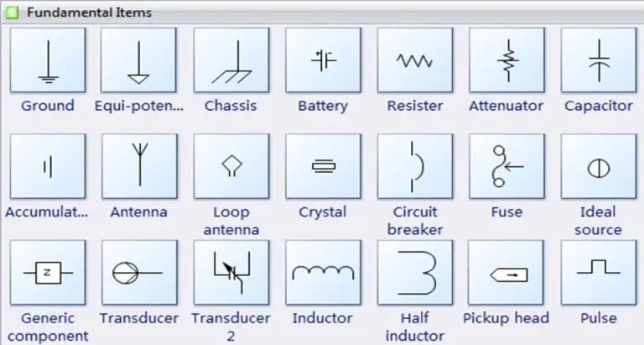The width and height of the screenshot is (644, 345).
Task: Pick the Crystal symbol
Action: click(x=323, y=166)
